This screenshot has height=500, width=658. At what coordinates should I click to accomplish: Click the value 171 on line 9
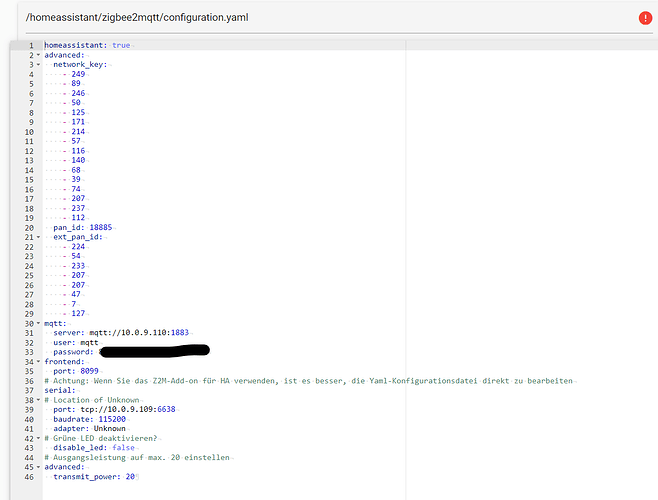pyautogui.click(x=78, y=122)
